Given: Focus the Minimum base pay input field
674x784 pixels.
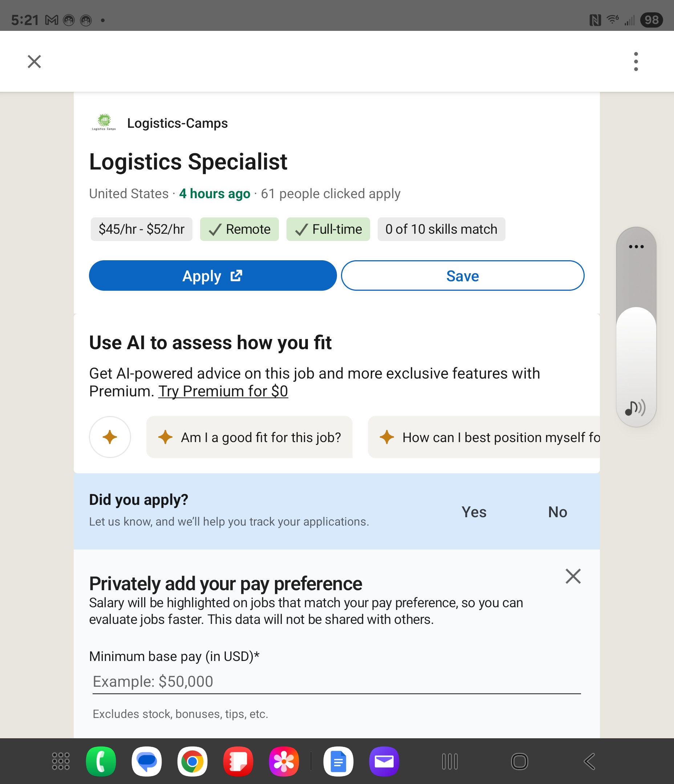Looking at the screenshot, I should coord(336,681).
